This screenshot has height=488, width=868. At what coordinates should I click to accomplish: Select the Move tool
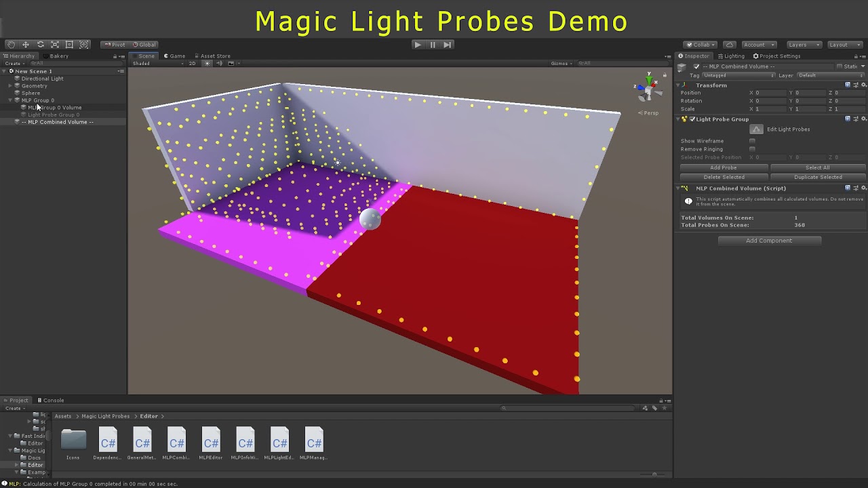(26, 45)
